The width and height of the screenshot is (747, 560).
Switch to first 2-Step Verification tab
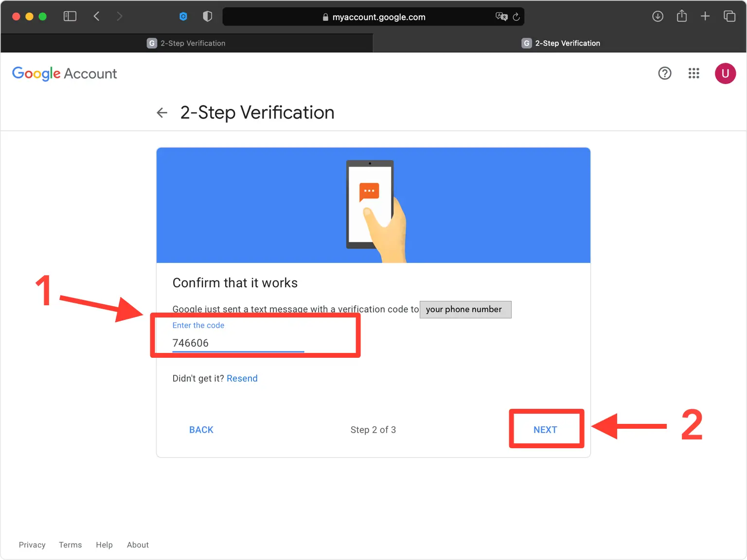[x=187, y=43]
